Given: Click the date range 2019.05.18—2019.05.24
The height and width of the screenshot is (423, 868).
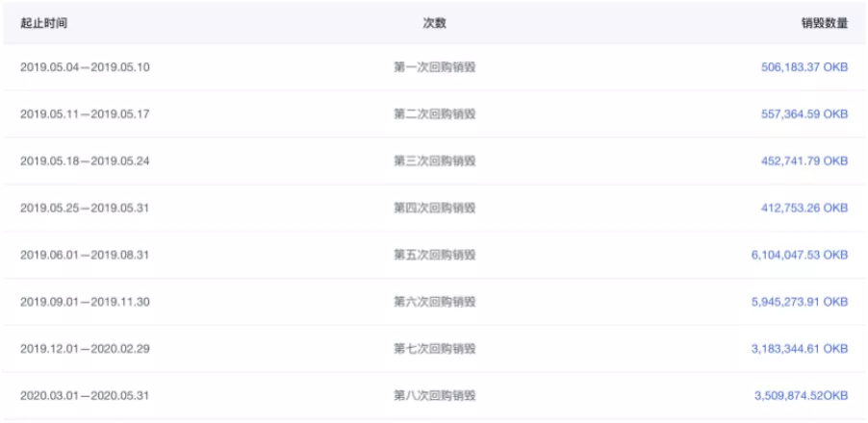Looking at the screenshot, I should pyautogui.click(x=85, y=162).
